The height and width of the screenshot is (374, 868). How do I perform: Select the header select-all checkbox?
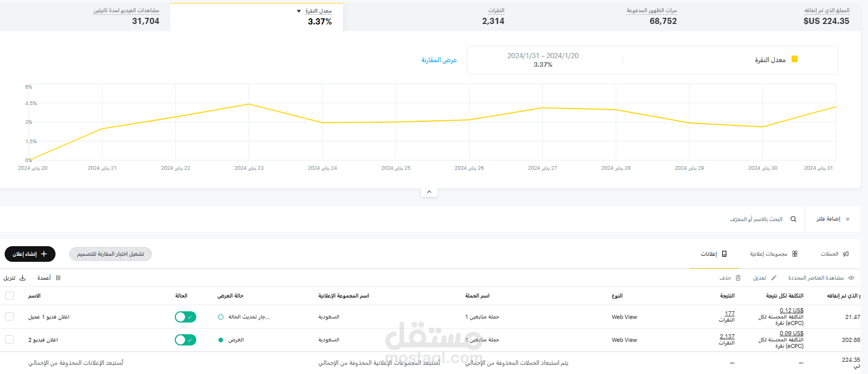pyautogui.click(x=9, y=296)
